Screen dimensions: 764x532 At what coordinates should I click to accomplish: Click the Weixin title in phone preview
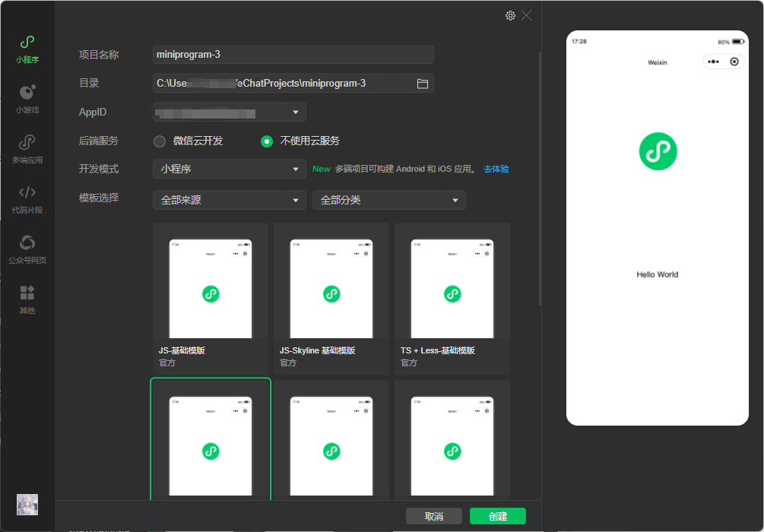point(658,62)
